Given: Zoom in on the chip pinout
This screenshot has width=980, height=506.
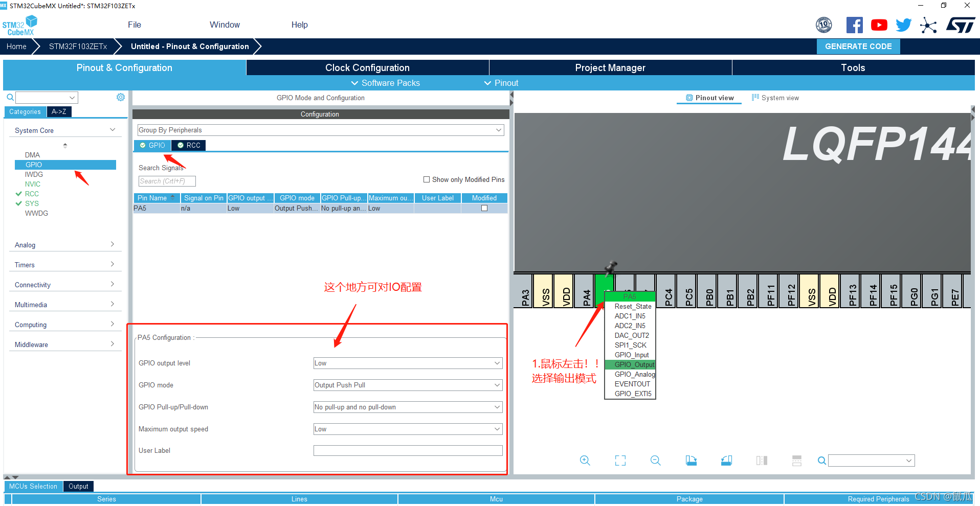Looking at the screenshot, I should coord(585,461).
